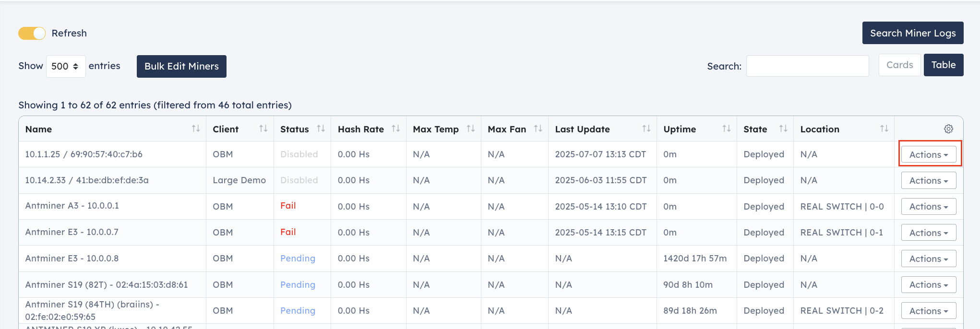Click last update 2025-05-14 13:10 CDT
Screen dimensions: 980x329
(601, 207)
